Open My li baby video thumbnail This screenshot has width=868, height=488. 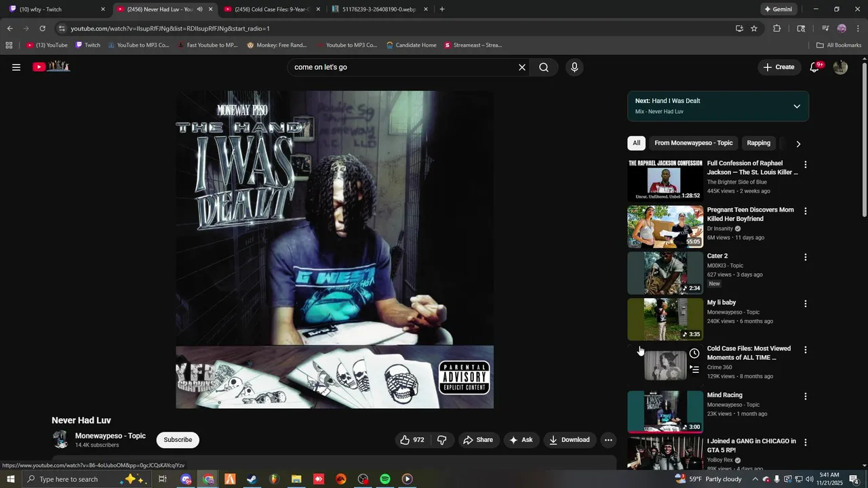point(665,319)
